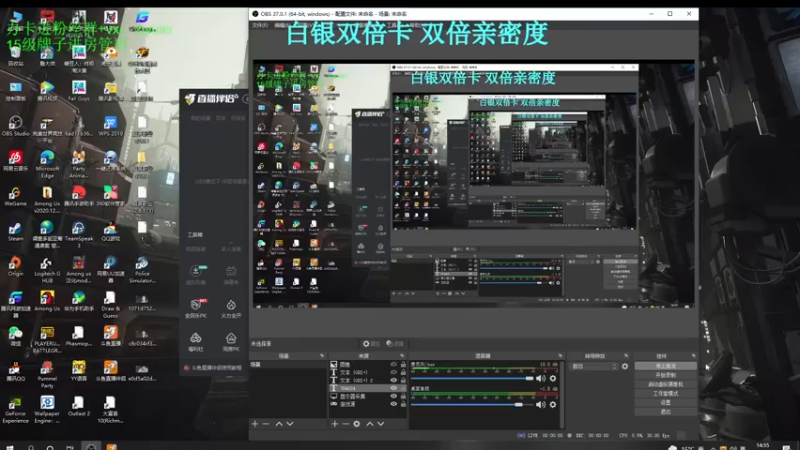Open OBS Studio desktop shortcut

click(15, 126)
